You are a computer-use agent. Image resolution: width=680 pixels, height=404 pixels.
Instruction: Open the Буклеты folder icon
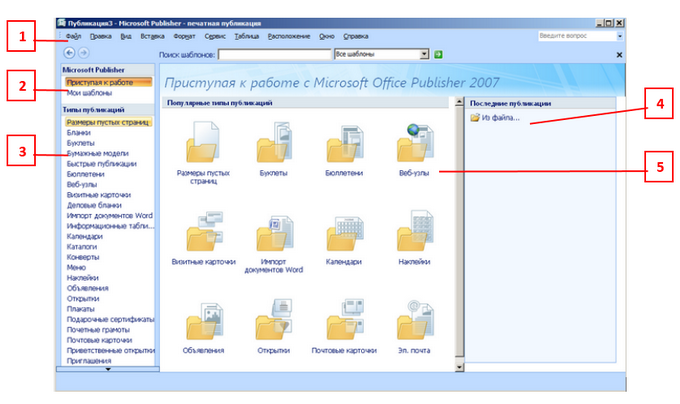tap(273, 146)
